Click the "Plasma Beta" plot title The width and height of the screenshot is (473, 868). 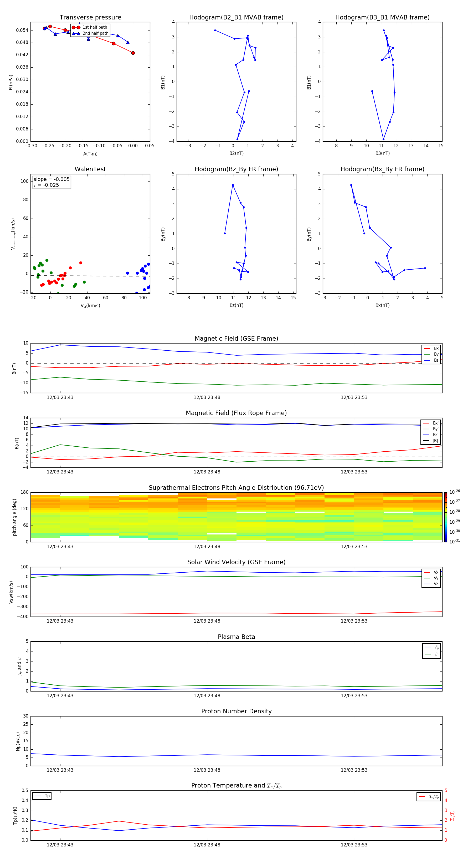click(236, 637)
